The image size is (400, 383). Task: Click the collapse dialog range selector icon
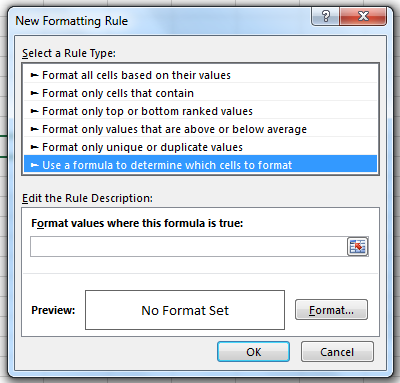[x=358, y=247]
